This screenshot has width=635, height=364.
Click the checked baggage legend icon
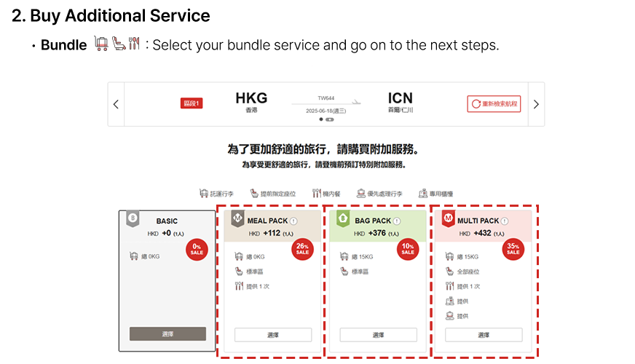(204, 194)
